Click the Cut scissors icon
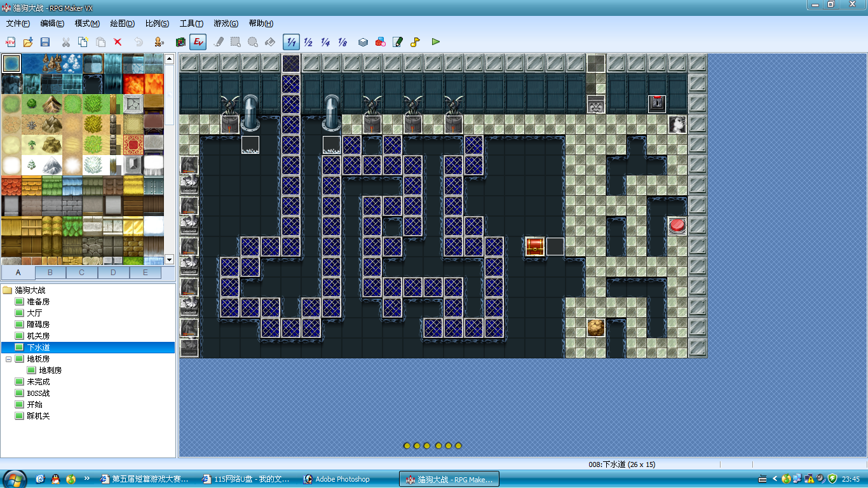868x488 pixels. click(x=65, y=42)
